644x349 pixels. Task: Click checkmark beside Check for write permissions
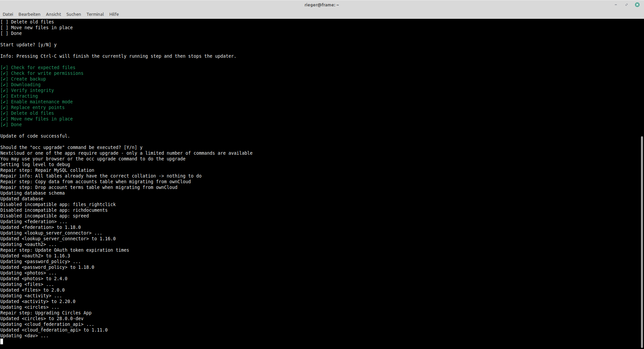pyautogui.click(x=4, y=73)
